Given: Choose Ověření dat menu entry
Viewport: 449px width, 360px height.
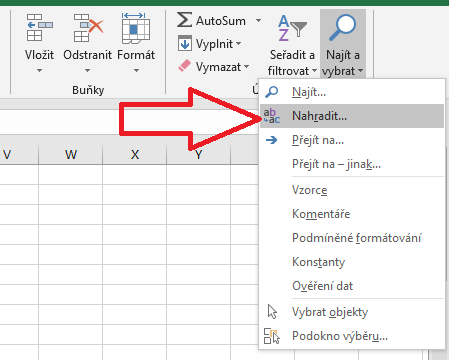Looking at the screenshot, I should click(x=352, y=286).
